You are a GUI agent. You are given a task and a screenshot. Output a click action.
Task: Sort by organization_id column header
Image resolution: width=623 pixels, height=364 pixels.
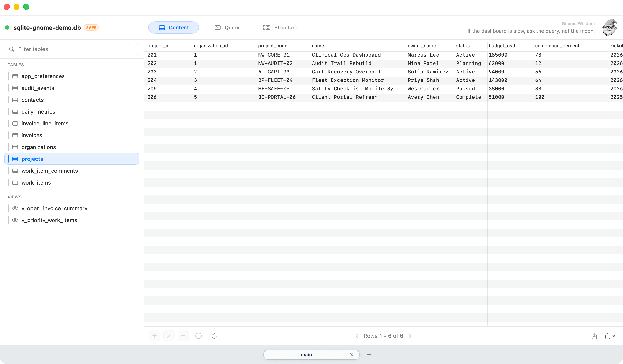coord(225,45)
